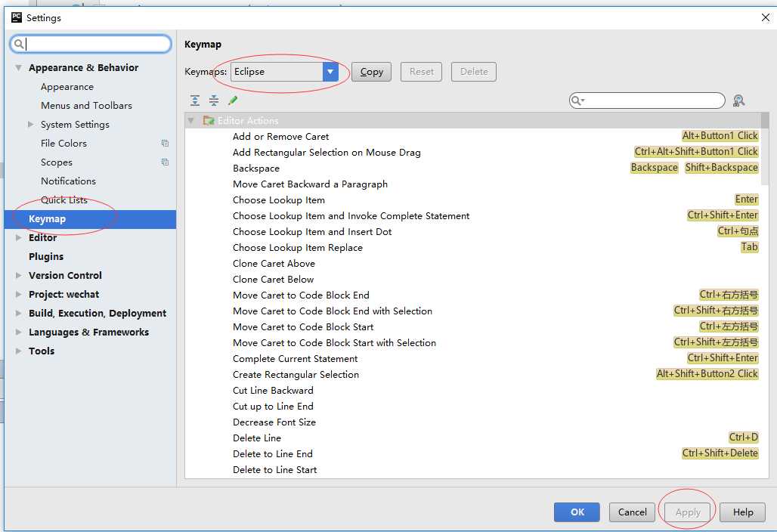Screen dimensions: 777x532
Task: Select the Decrease Font Size action
Action: pos(274,422)
